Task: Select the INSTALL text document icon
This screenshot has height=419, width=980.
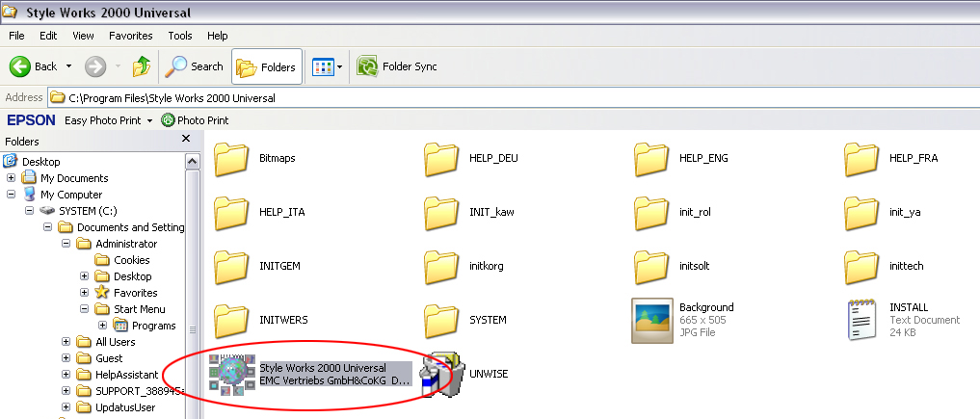Action: tap(861, 321)
